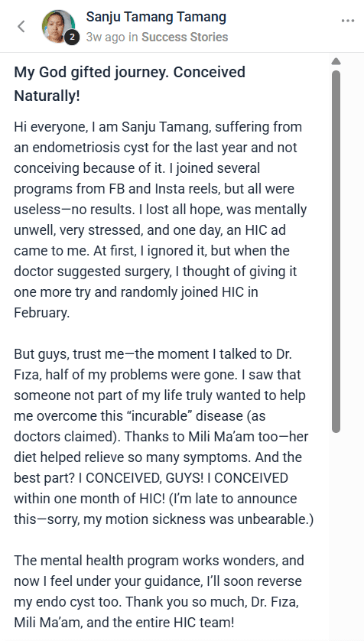Click the 3w ago timestamp
Viewport: 364px width, 641px height.
pyautogui.click(x=106, y=37)
